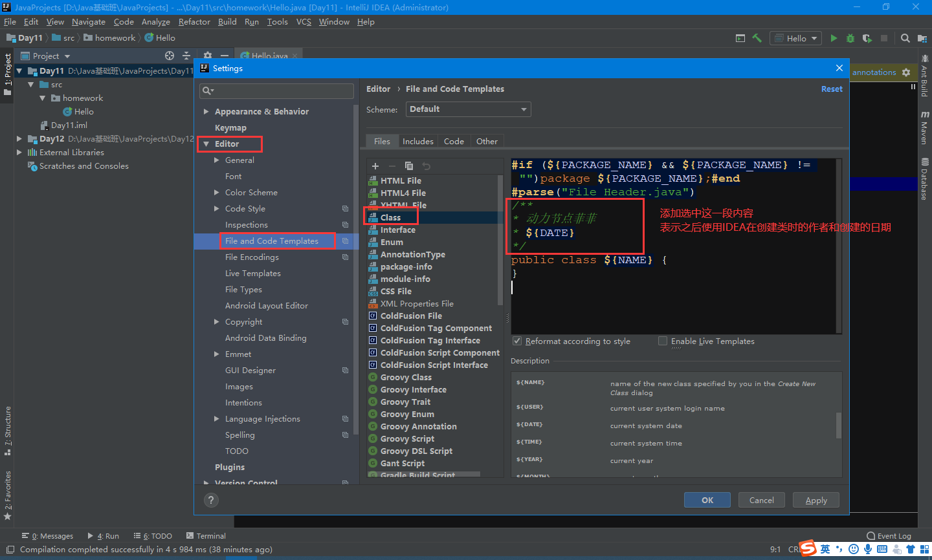932x560 pixels.
Task: Open the Maven side tool window
Action: click(925, 127)
